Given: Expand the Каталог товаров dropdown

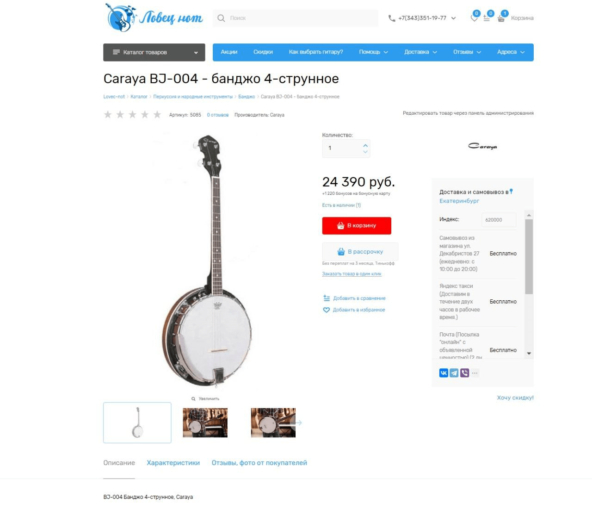Looking at the screenshot, I should click(154, 52).
